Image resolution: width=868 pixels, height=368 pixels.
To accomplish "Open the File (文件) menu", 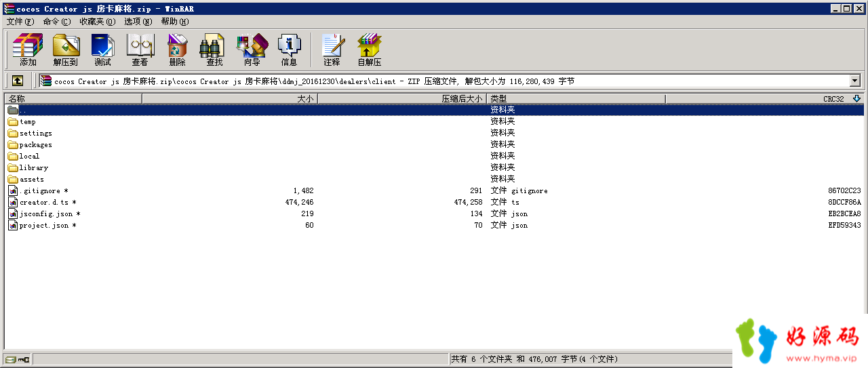I will [20, 22].
